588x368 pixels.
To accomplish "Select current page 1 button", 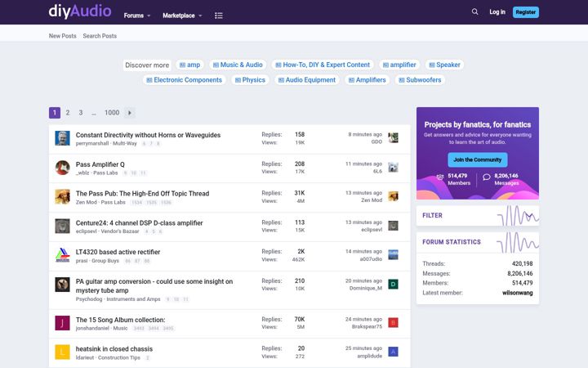I will pyautogui.click(x=55, y=113).
